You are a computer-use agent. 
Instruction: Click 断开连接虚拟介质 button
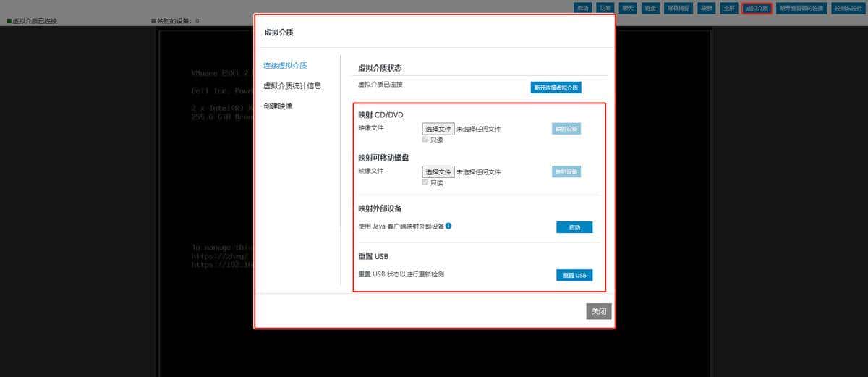click(556, 88)
